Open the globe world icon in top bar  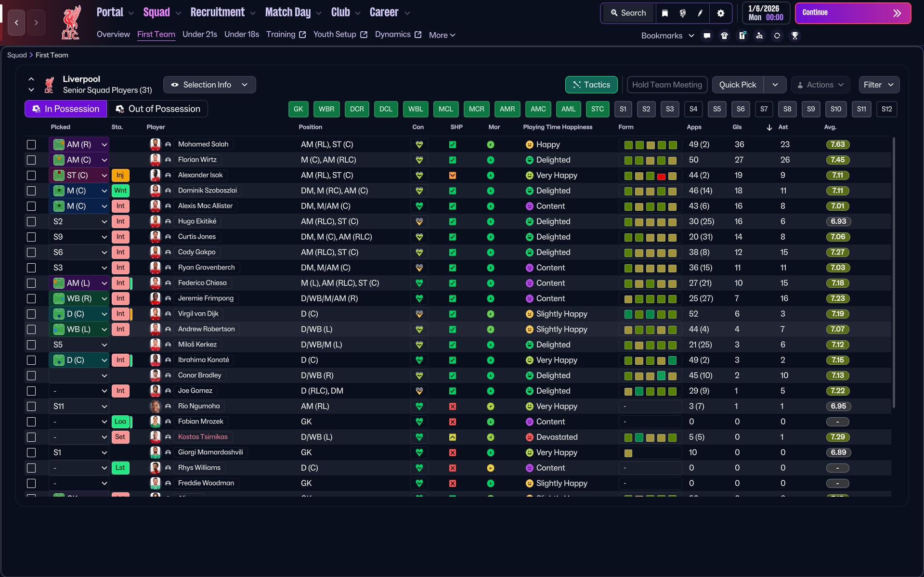(682, 13)
